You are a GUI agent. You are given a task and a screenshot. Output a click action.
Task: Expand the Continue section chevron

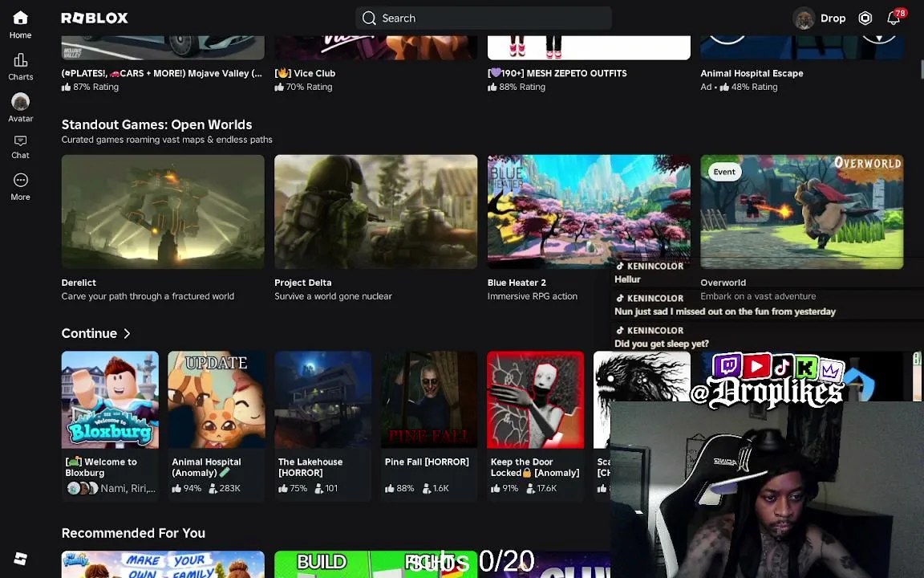tap(127, 334)
